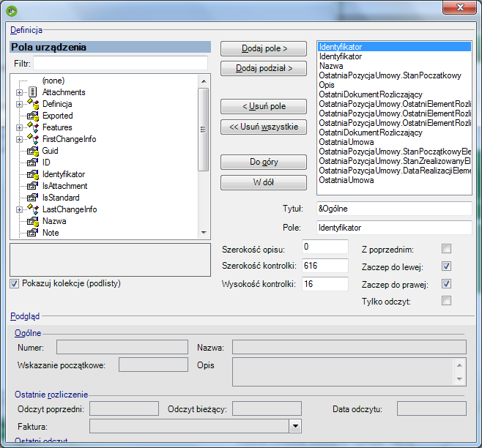Image resolution: width=482 pixels, height=448 pixels.
Task: Move field up with Do góry
Action: (264, 162)
